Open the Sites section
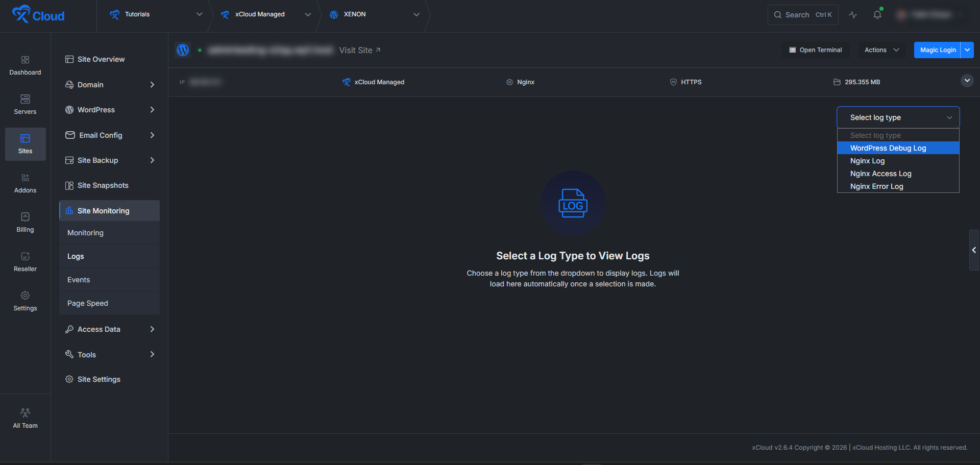980x465 pixels. 25,144
